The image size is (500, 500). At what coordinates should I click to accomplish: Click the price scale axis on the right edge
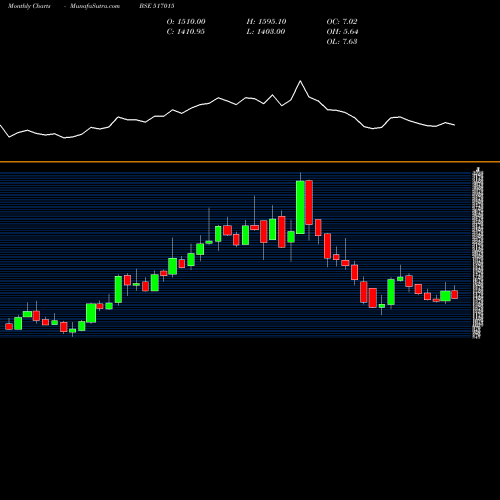[x=478, y=253]
